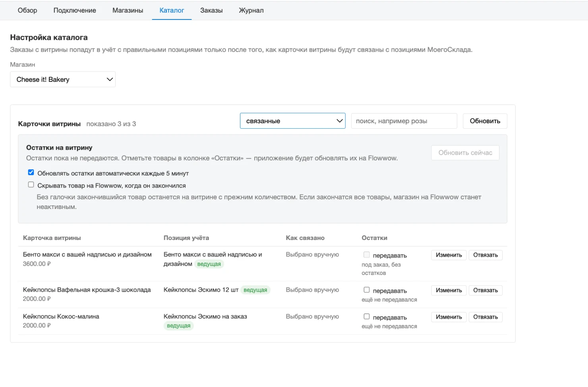
Task: Unlink Кейкпопсы Вафельная крошка with Отвязать
Action: point(485,290)
